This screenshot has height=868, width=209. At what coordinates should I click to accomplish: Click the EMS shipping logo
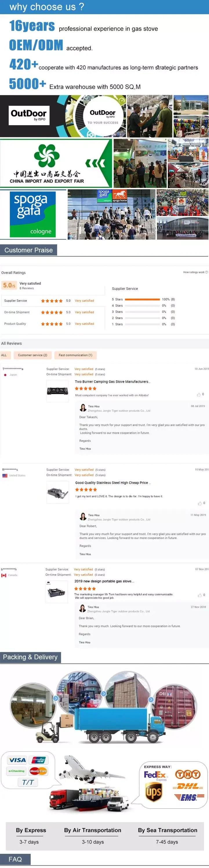pos(189,797)
